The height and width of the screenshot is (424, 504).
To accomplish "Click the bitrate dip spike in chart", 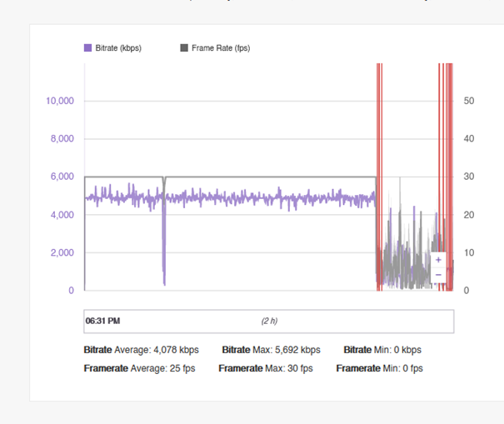I will pyautogui.click(x=164, y=241).
